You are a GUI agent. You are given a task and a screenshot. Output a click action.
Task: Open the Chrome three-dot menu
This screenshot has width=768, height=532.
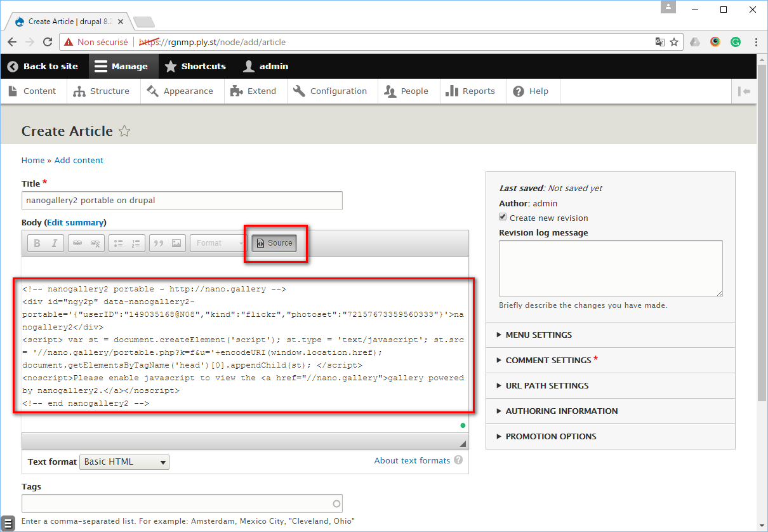coord(756,43)
